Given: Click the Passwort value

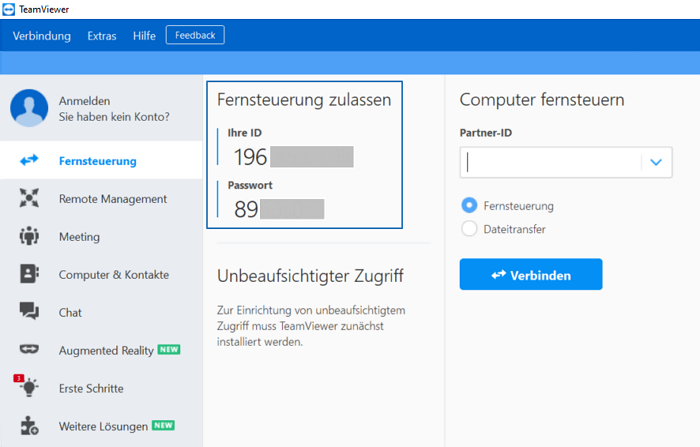Looking at the screenshot, I should (x=279, y=209).
